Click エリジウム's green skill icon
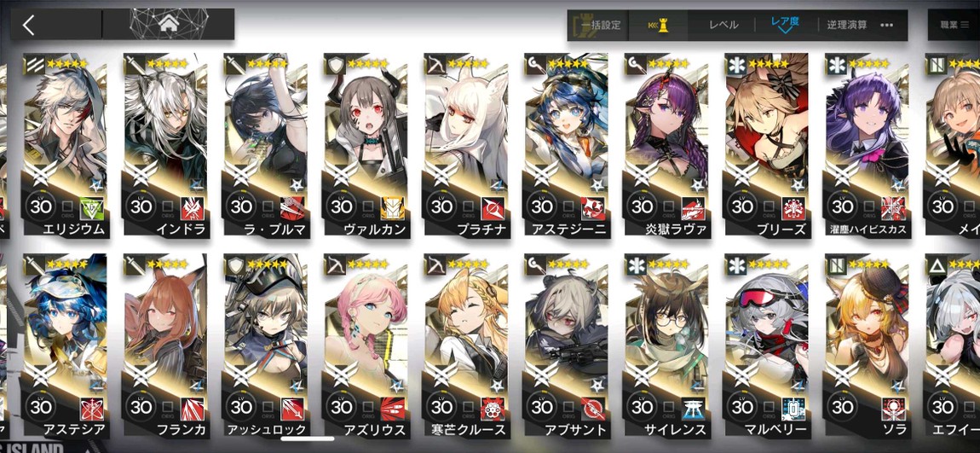 tap(90, 207)
